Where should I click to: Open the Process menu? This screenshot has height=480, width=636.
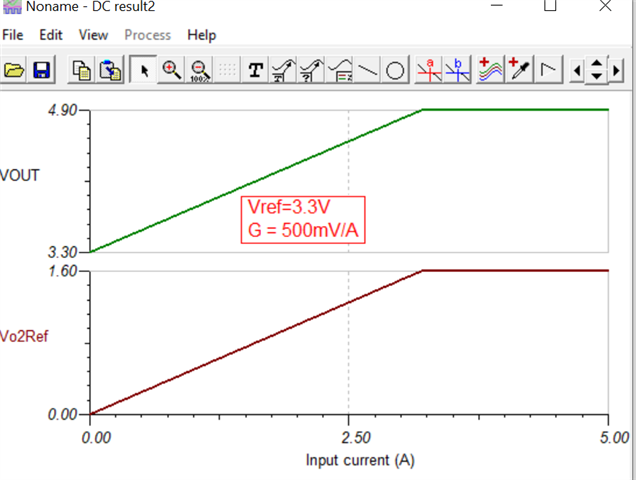[x=148, y=35]
